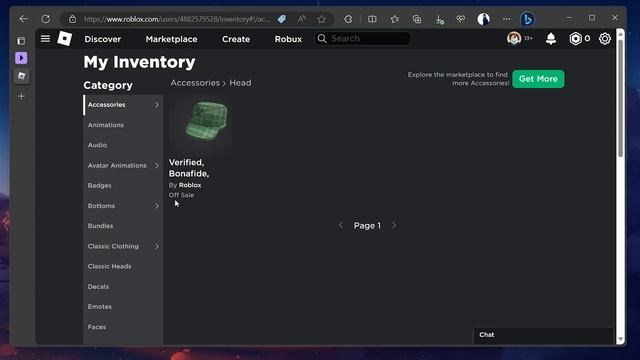Add a new tab with the plus icon
Viewport: 640px width, 360px height.
(21, 96)
